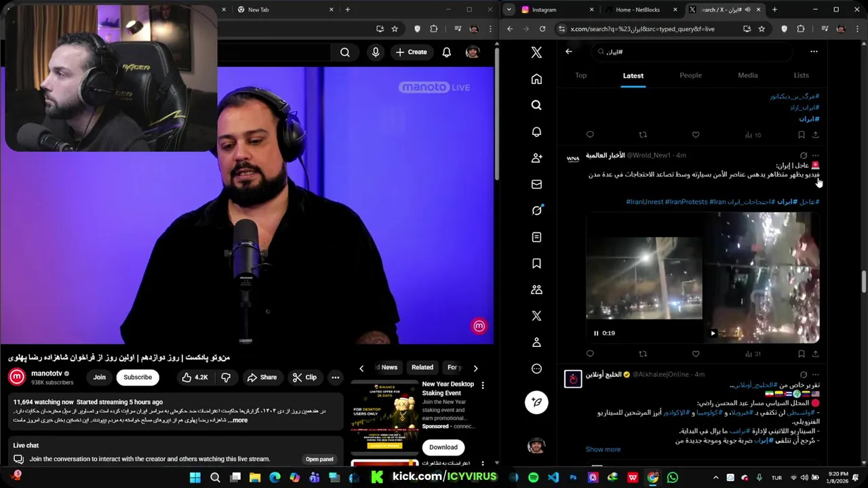Click the x.com address bar URL
Screen dimensions: 868x488
pos(642,29)
